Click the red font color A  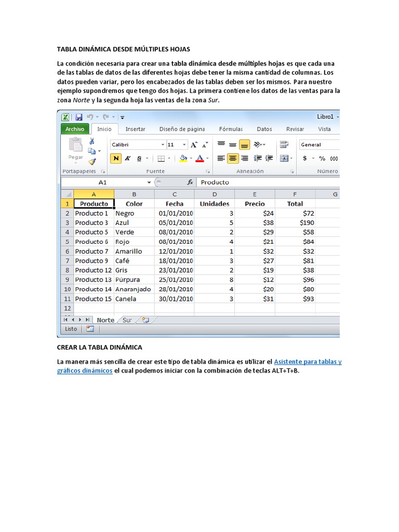click(200, 158)
